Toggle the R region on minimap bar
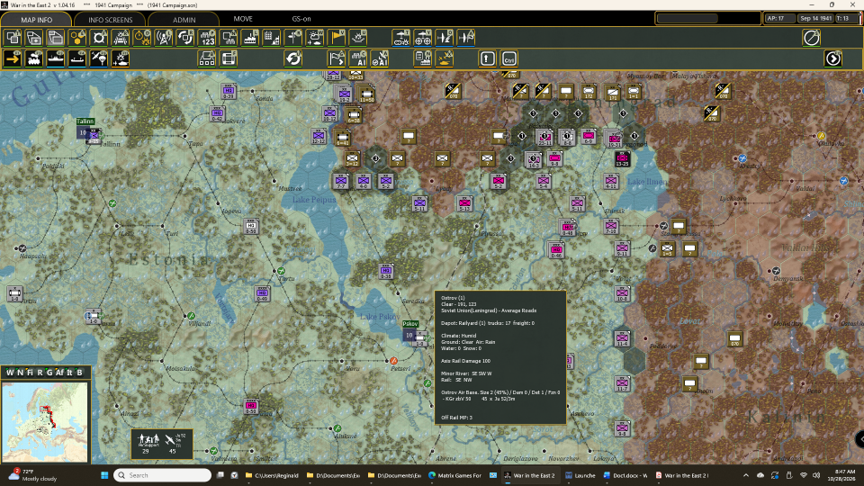 coord(40,372)
